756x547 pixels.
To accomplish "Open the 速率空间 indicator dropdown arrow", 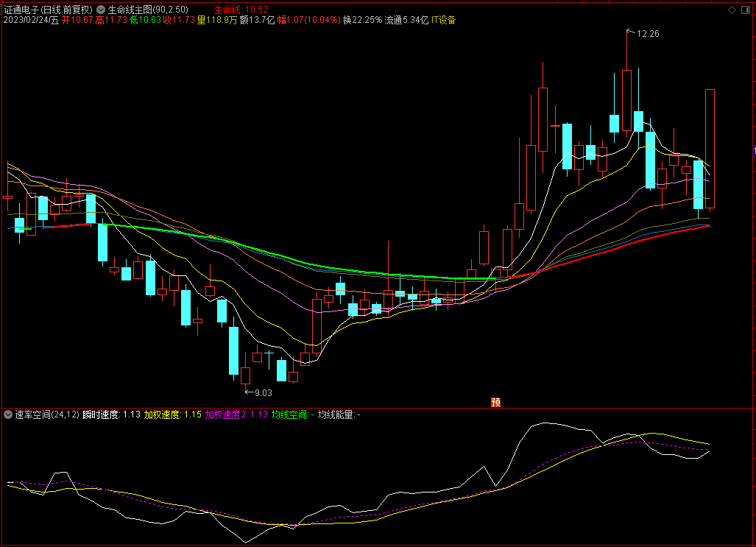I will point(8,414).
